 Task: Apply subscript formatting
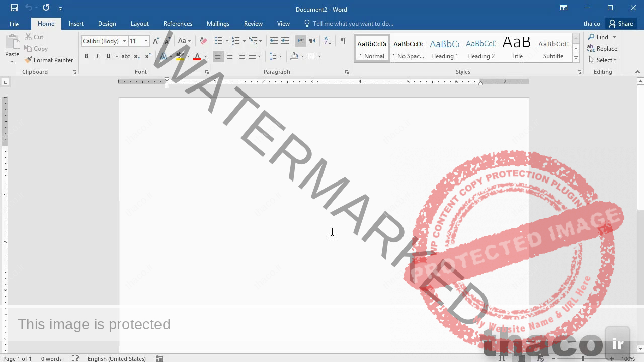point(137,56)
